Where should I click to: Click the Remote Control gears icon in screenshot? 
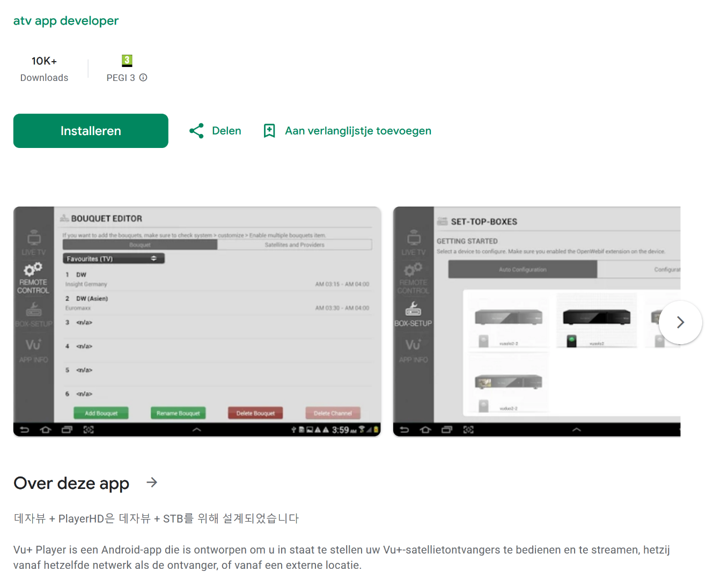click(33, 269)
